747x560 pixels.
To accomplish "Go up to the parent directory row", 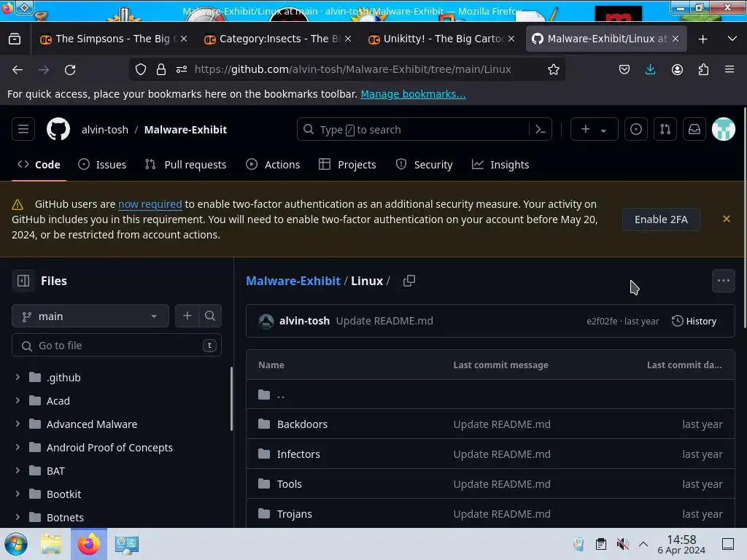I will [x=490, y=394].
